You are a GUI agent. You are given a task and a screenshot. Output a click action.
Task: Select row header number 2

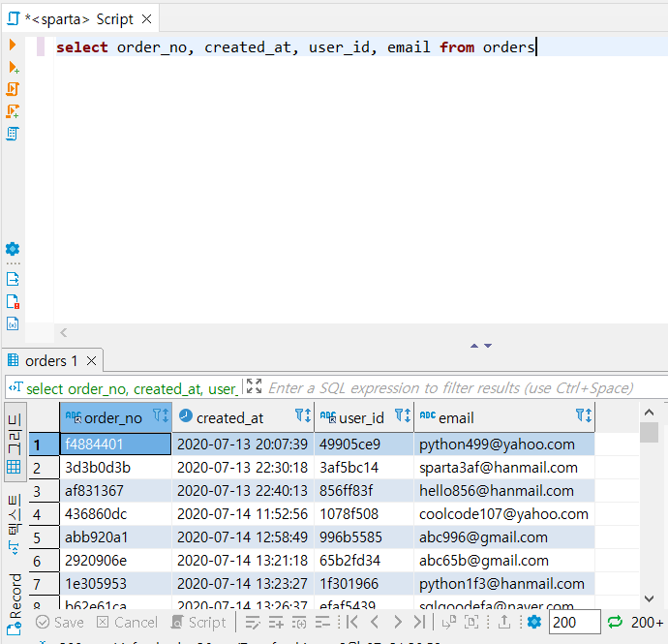coord(45,468)
